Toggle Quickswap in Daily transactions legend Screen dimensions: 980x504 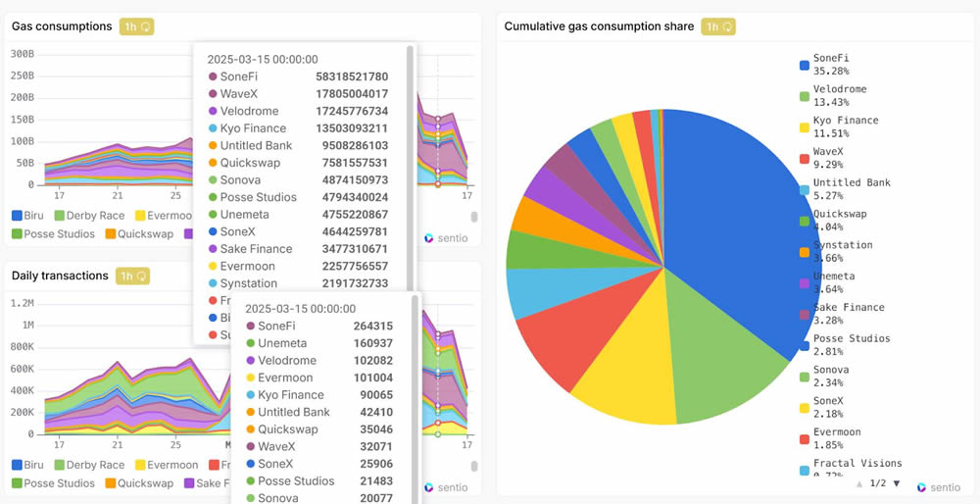click(x=139, y=483)
